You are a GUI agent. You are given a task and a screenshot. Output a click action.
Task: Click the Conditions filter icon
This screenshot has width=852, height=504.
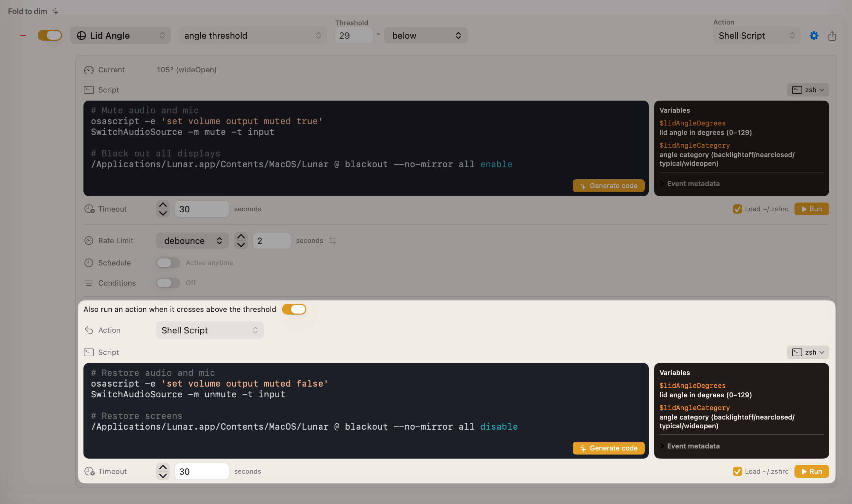click(x=89, y=283)
